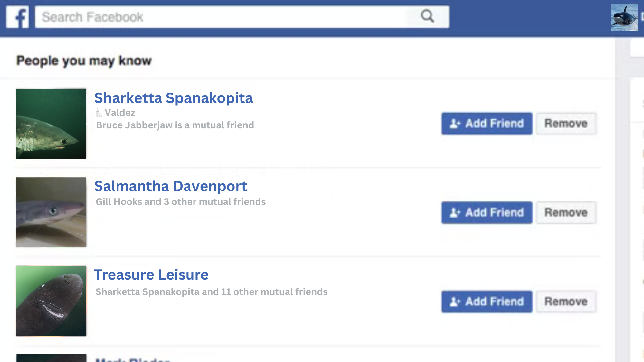644x362 pixels.
Task: Add Salmantha Davenport as a friend
Action: coord(487,213)
